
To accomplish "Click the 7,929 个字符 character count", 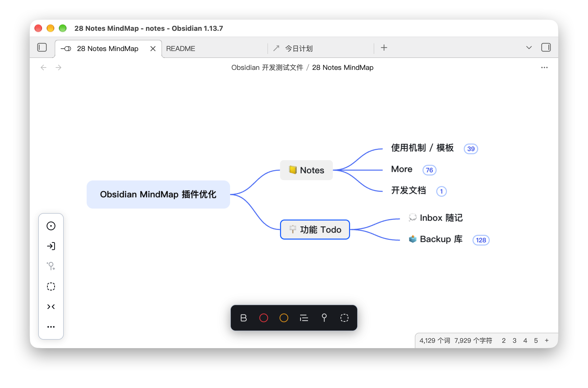I will (x=473, y=341).
